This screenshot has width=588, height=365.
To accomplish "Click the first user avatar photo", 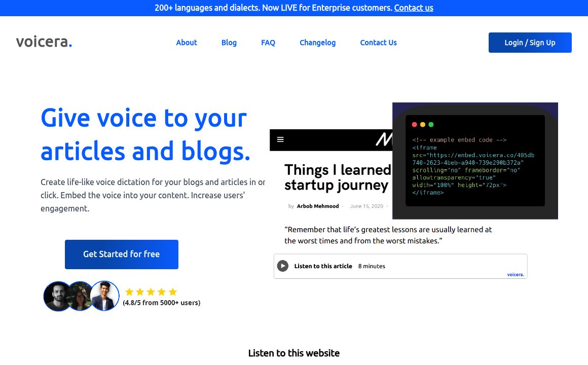I will click(x=57, y=296).
